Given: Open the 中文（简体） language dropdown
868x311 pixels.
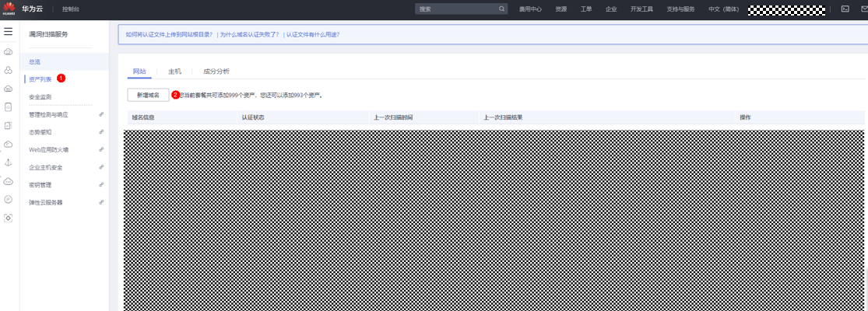Looking at the screenshot, I should (x=724, y=9).
